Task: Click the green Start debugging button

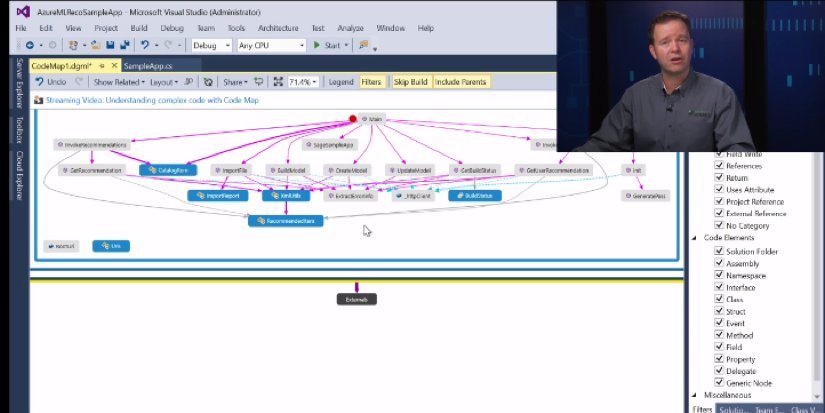Action: [x=327, y=45]
